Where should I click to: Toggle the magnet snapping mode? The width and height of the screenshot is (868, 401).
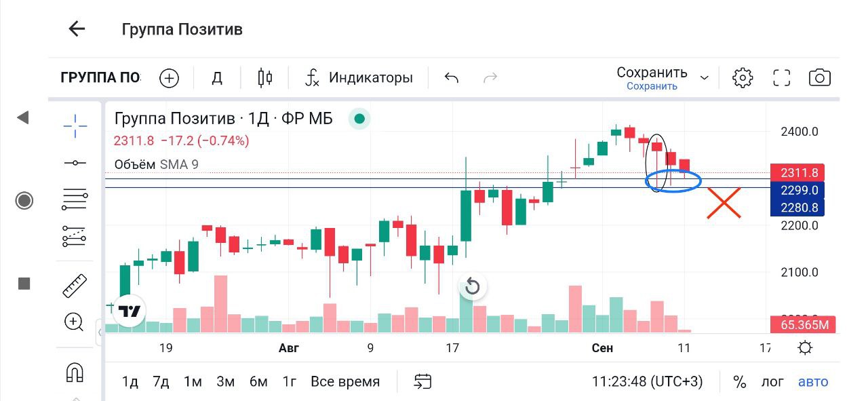tap(74, 372)
